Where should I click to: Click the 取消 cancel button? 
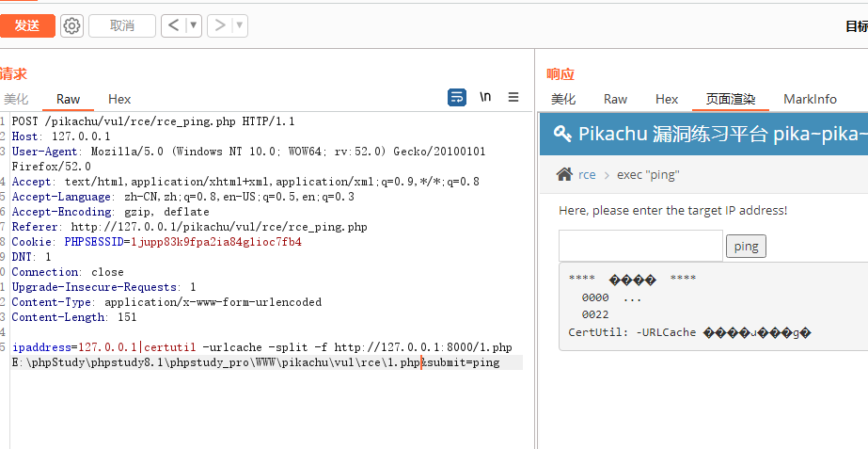122,25
